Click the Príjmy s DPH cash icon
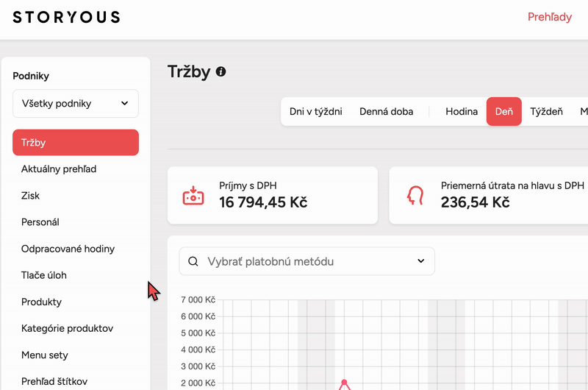This screenshot has height=390, width=588. (193, 196)
